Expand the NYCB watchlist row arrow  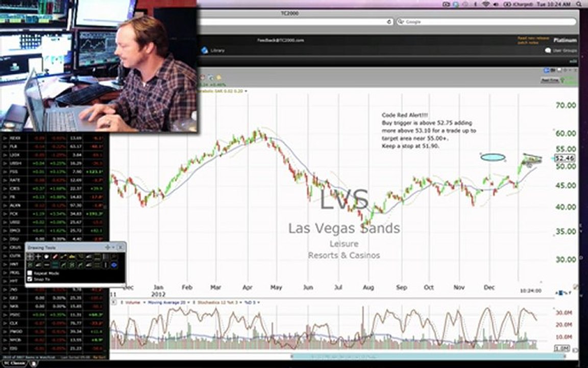pos(5,340)
